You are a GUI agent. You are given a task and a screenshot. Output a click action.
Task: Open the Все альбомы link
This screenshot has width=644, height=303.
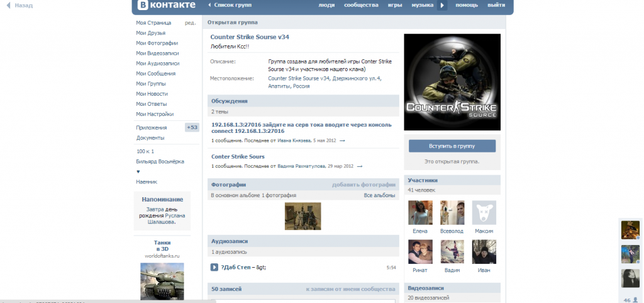tap(379, 196)
